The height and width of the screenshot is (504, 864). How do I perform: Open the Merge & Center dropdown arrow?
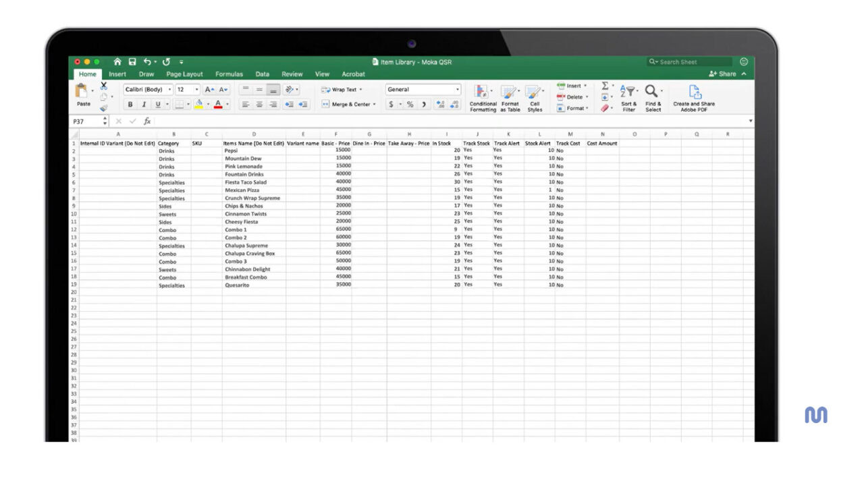[375, 105]
